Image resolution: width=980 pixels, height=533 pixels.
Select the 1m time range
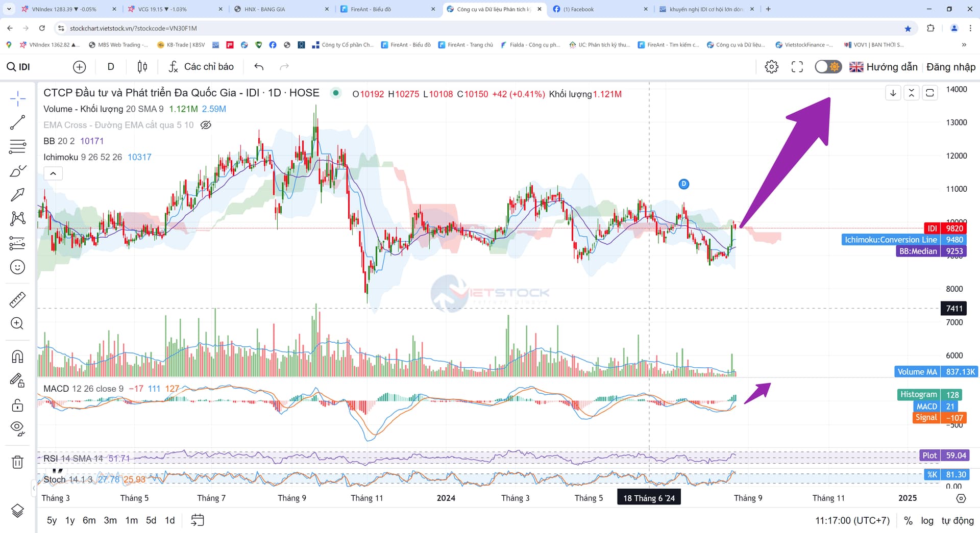coord(132,520)
